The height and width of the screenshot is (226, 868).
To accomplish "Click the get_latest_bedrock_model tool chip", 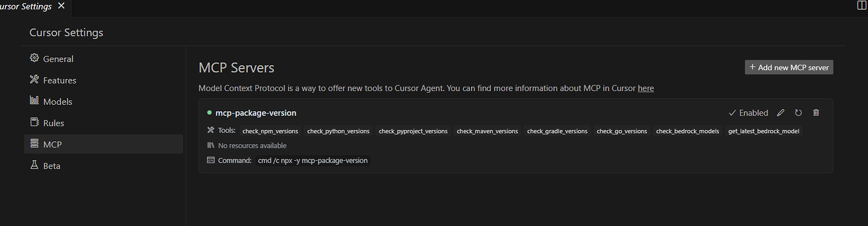I will (x=764, y=131).
